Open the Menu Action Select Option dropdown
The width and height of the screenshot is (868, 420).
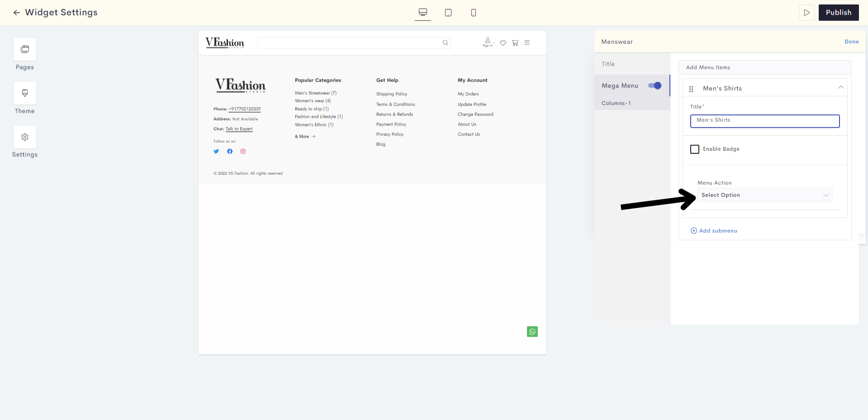click(x=764, y=195)
